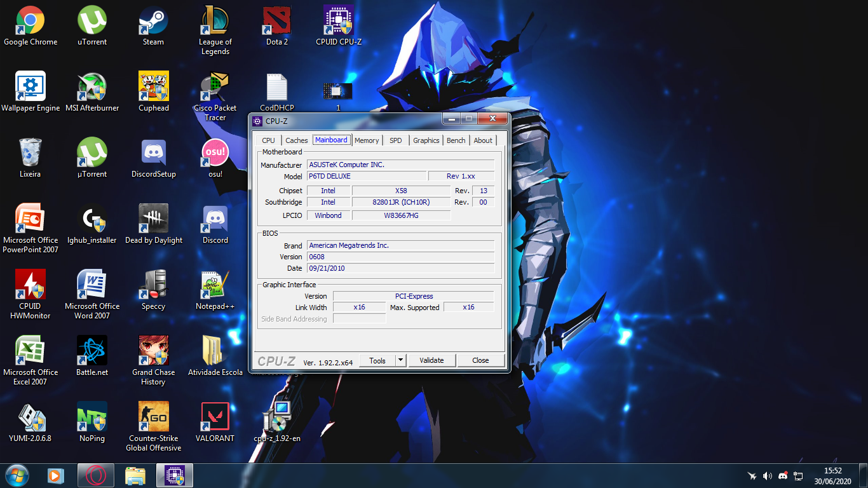The width and height of the screenshot is (868, 488).
Task: Click the Manufacturer field ASUSTeK Computer INC.
Action: pos(400,165)
